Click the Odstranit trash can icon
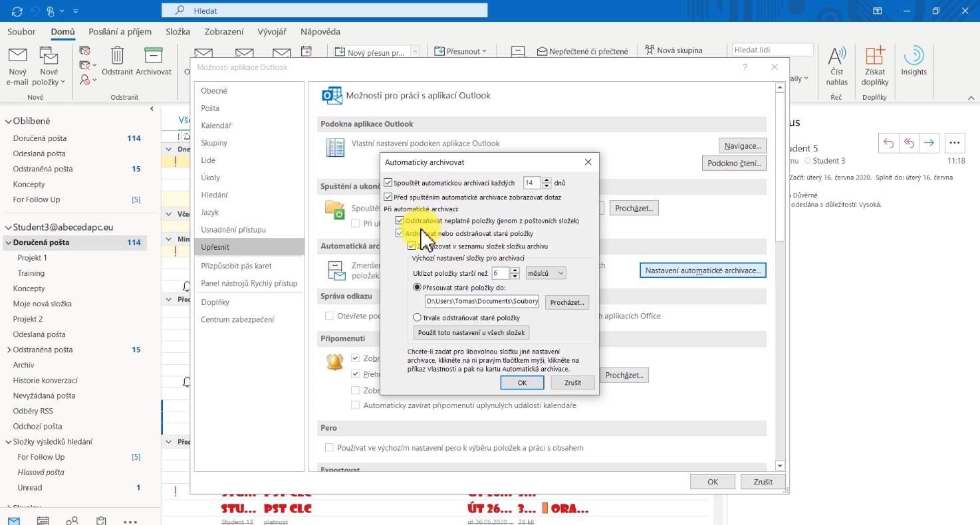Viewport: 980px width, 525px height. click(x=117, y=55)
